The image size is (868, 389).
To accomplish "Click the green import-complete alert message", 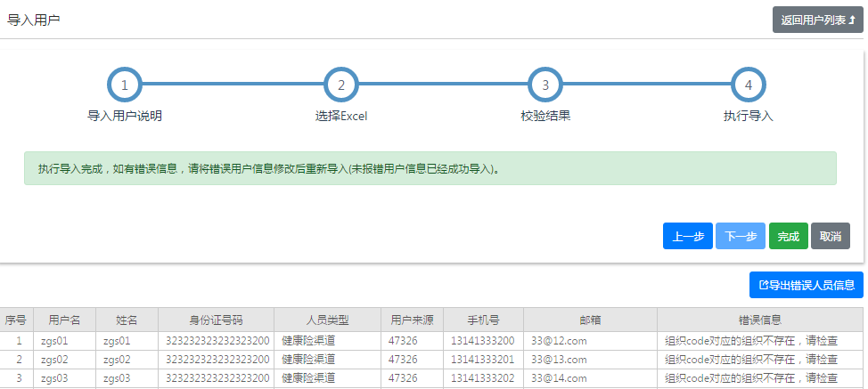I will (x=430, y=168).
